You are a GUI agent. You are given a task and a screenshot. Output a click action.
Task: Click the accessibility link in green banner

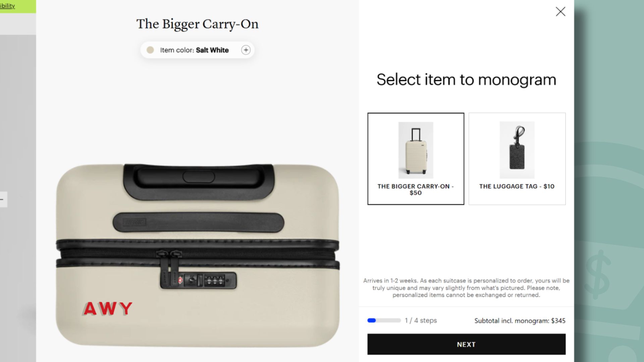point(7,6)
